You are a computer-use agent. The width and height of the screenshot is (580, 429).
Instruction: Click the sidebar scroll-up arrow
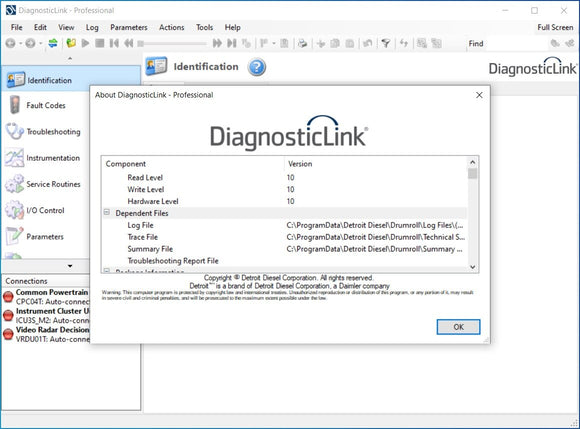pos(70,58)
